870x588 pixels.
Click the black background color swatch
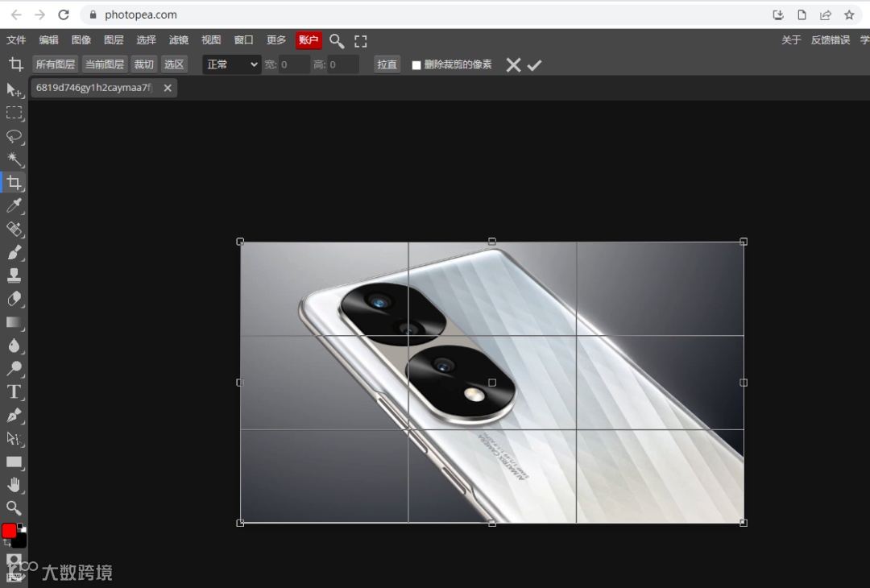point(20,540)
